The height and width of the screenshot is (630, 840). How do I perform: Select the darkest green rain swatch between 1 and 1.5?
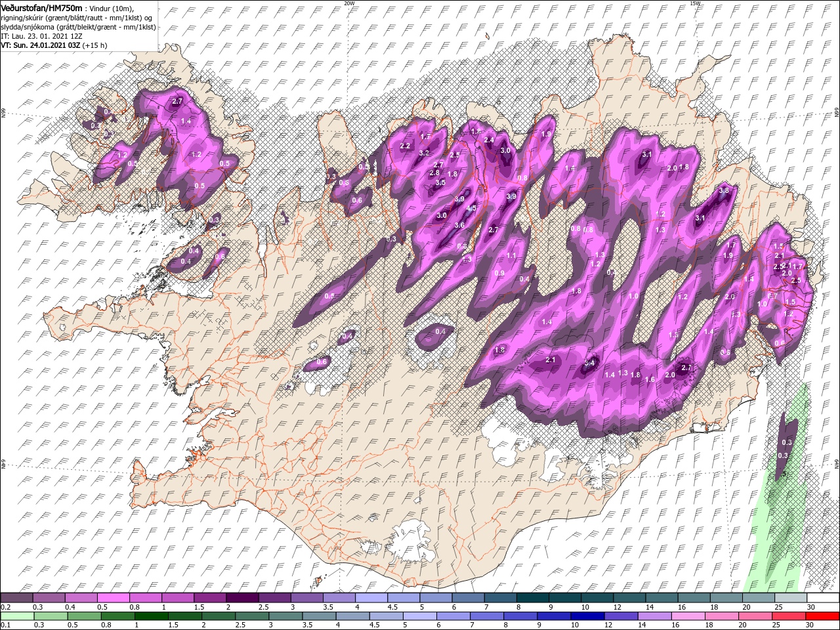(x=152, y=616)
